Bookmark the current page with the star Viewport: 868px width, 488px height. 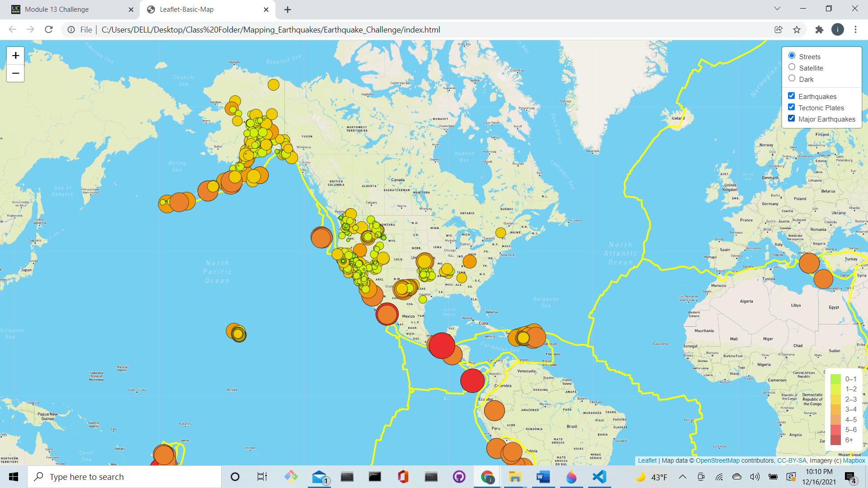[797, 29]
